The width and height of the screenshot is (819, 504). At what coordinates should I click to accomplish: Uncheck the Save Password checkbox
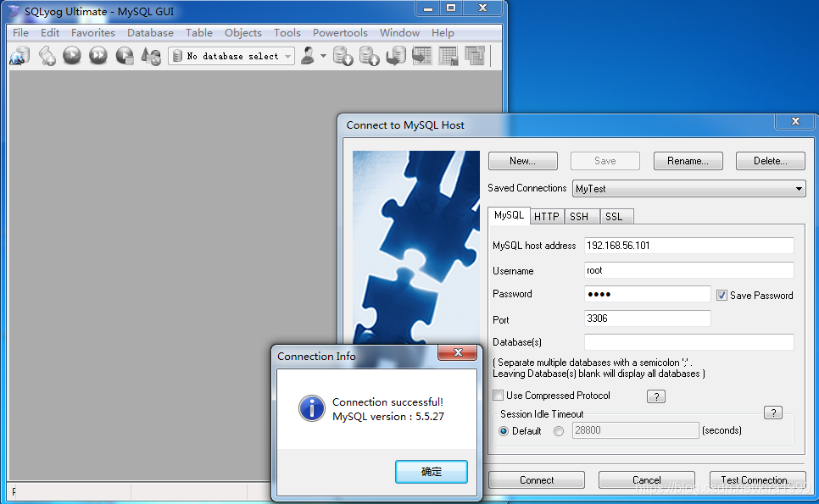click(x=721, y=296)
